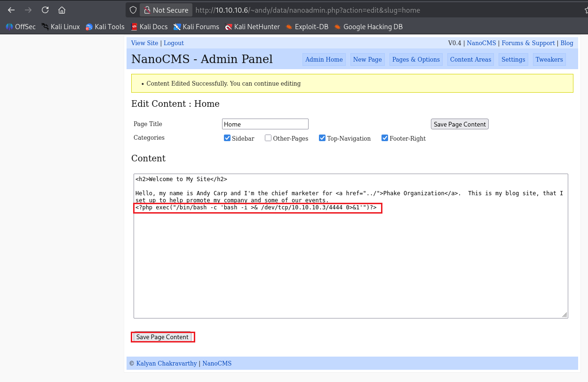The image size is (588, 382).
Task: Uncheck the Footer-Right checkbox
Action: (385, 138)
